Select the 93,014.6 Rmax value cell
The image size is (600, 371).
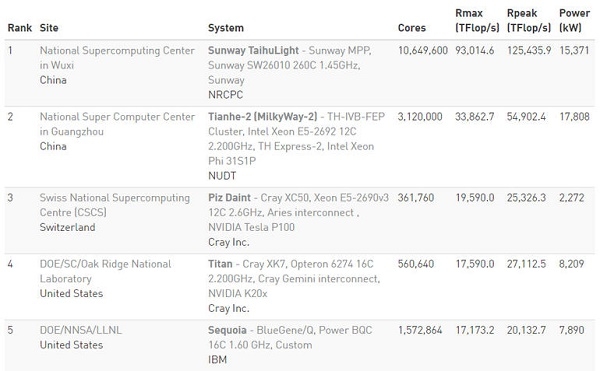click(474, 50)
